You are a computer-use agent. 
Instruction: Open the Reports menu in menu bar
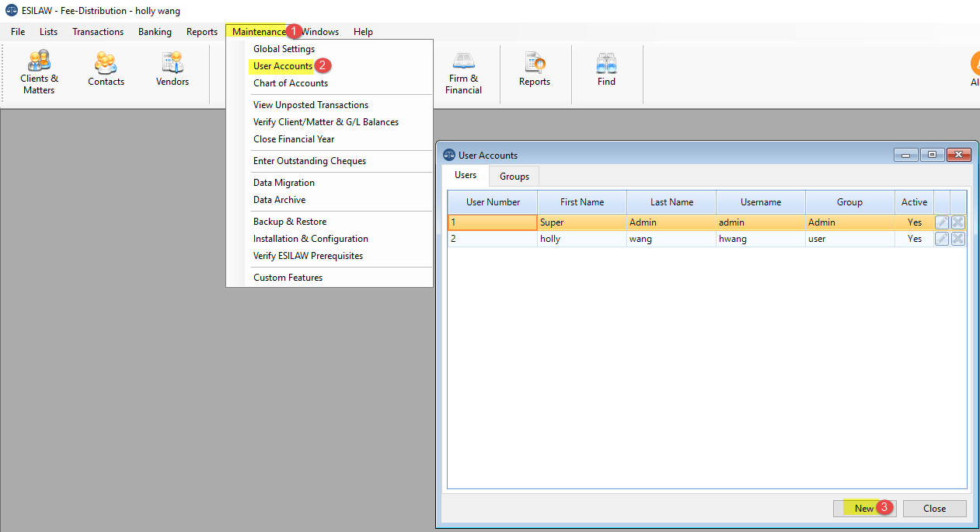click(202, 32)
